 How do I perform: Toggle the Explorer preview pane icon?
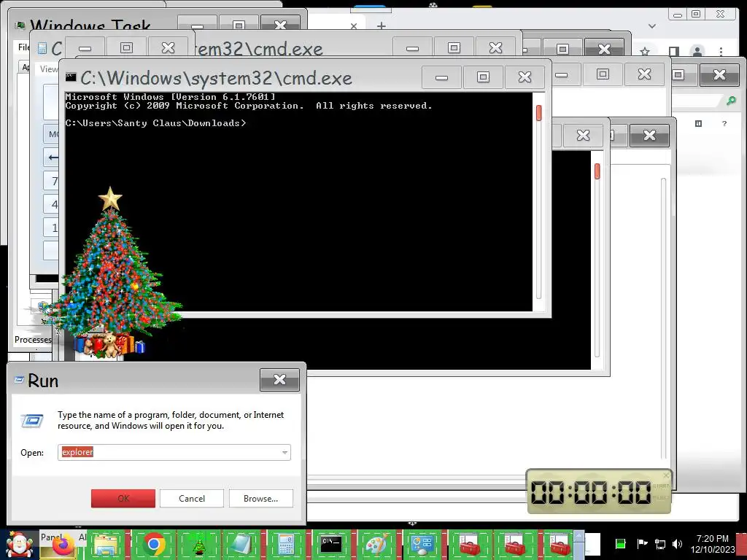coord(698,123)
